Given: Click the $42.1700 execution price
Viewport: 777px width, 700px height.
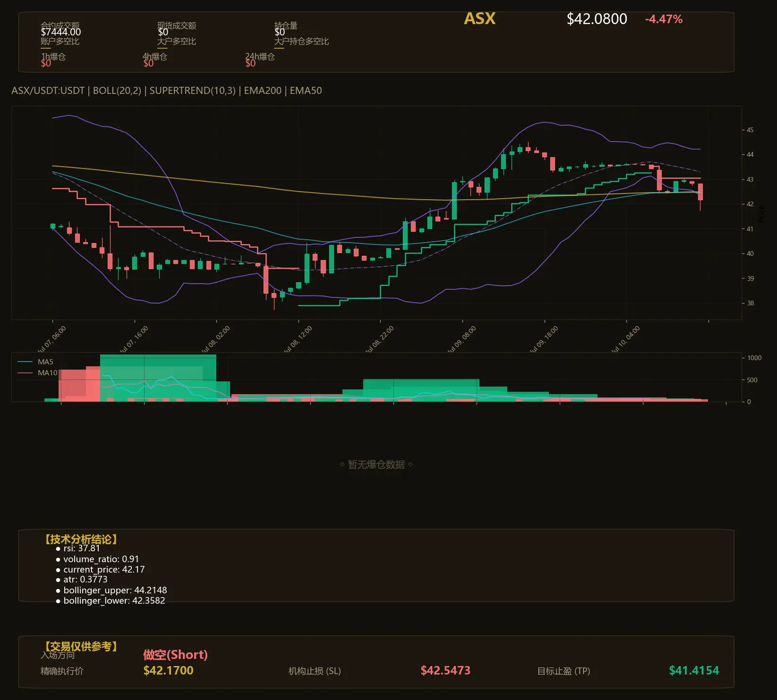Looking at the screenshot, I should [168, 670].
